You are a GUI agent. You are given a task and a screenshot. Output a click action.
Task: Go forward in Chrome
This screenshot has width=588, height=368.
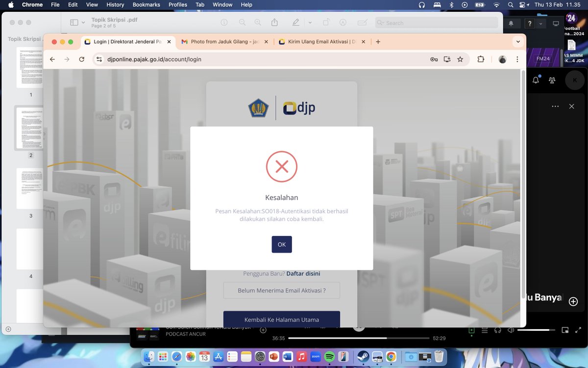[67, 59]
